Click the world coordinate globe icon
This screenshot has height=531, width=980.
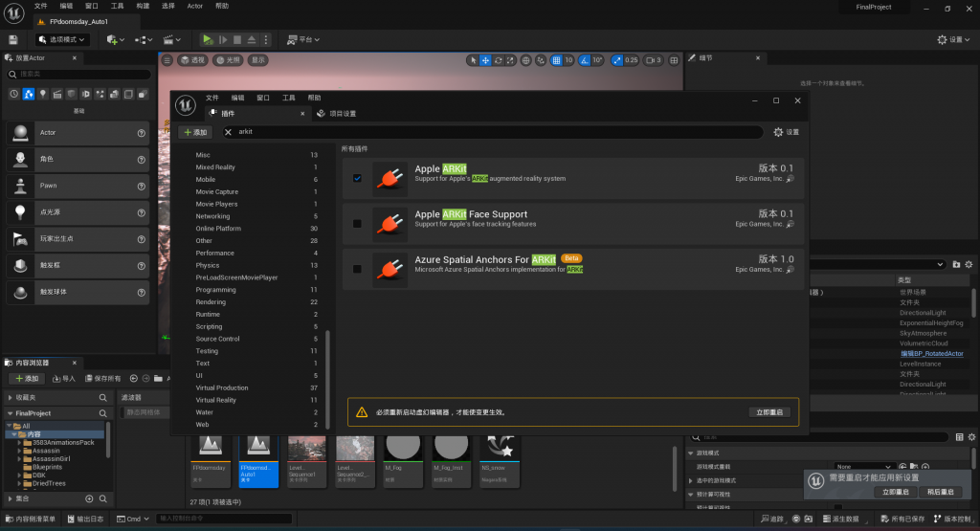(x=525, y=60)
